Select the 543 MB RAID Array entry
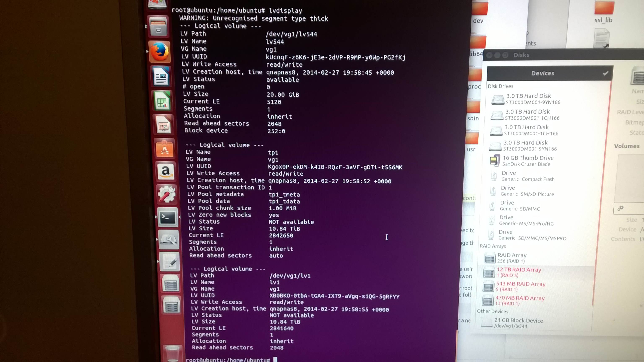644x362 pixels. point(535,287)
